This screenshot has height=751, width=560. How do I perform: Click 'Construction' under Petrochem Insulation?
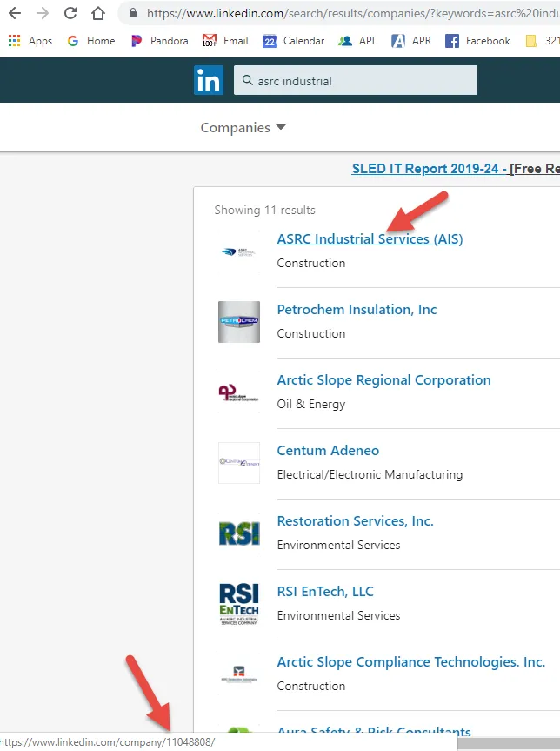[x=311, y=333]
